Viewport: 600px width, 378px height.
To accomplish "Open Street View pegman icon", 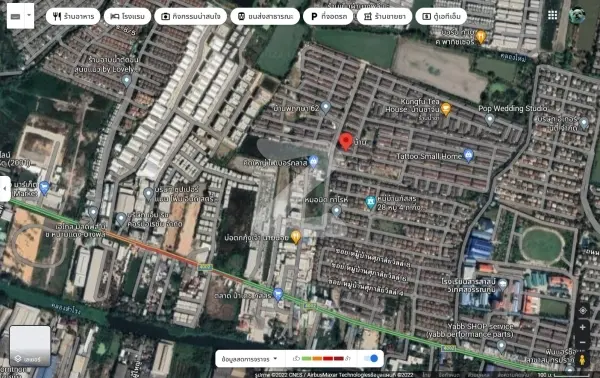I will tap(582, 360).
